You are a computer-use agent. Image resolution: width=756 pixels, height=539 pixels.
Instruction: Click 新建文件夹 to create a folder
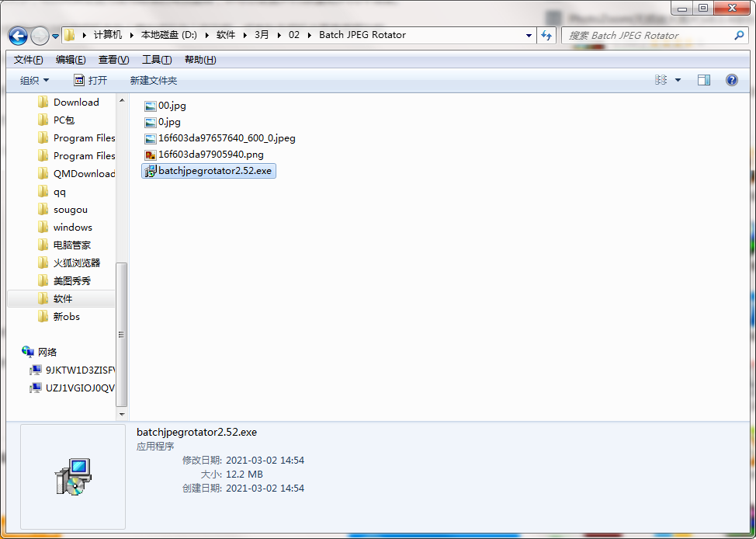coord(154,81)
